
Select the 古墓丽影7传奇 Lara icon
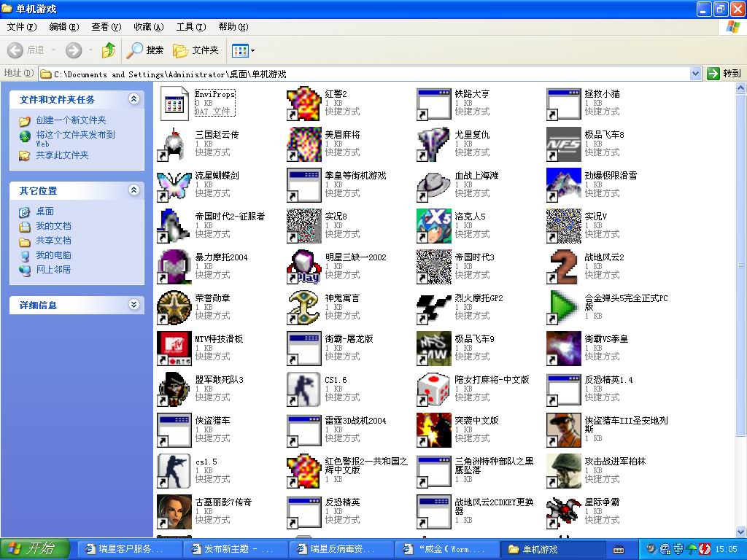click(x=174, y=513)
